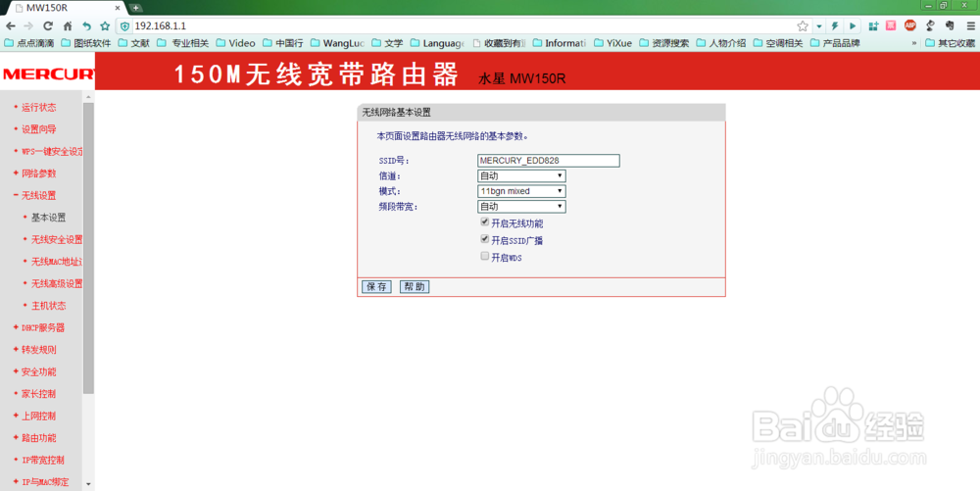980x491 pixels.
Task: Open the 信道 channel dropdown
Action: 522,176
